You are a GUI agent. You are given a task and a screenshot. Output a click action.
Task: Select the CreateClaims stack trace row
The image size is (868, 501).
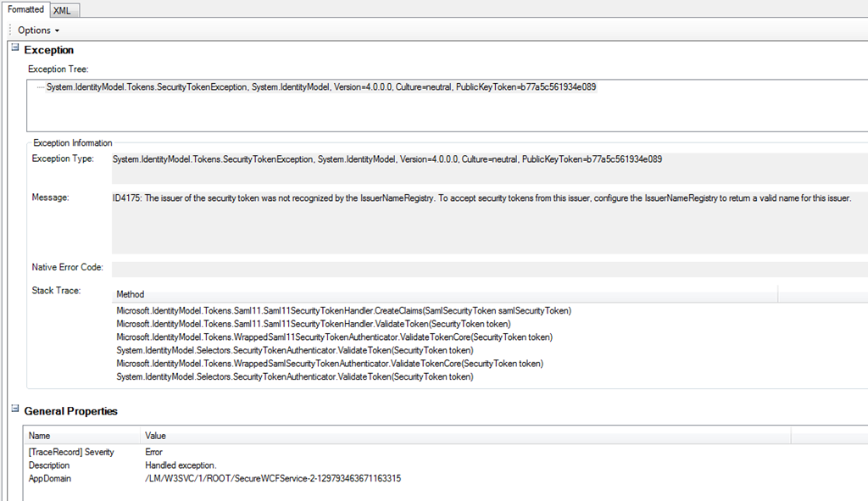pos(343,311)
